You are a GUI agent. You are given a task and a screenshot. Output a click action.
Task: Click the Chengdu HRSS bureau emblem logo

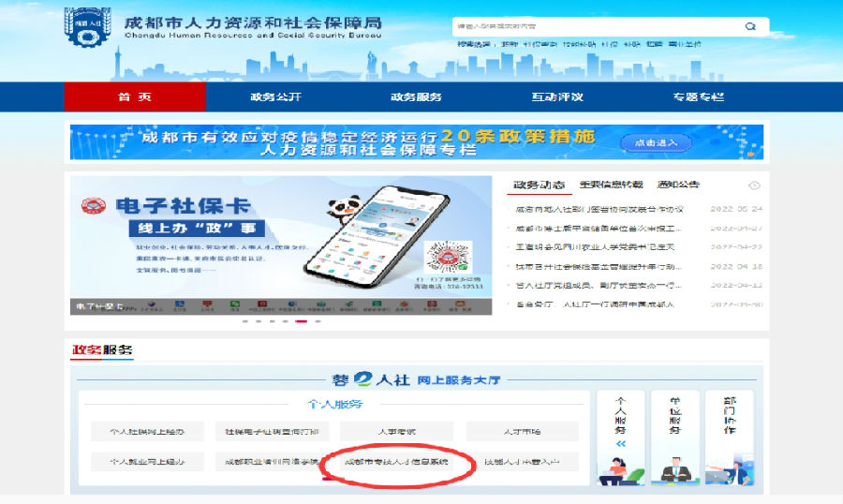tap(88, 27)
